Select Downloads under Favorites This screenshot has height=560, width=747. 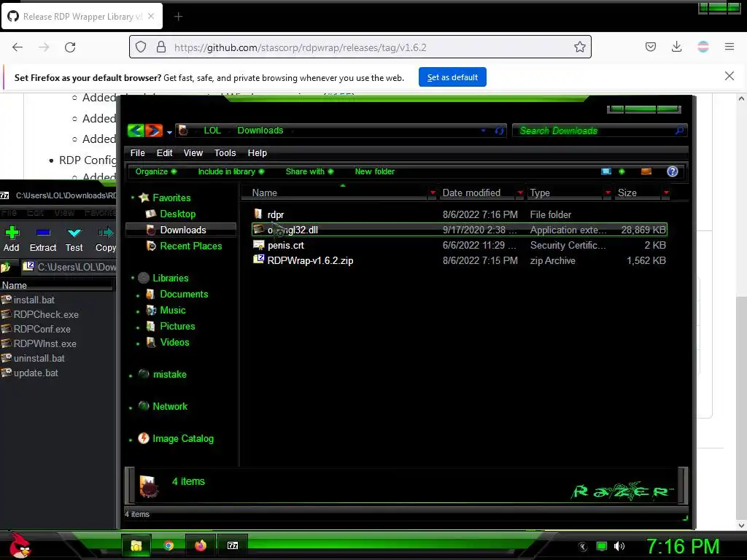pyautogui.click(x=182, y=230)
